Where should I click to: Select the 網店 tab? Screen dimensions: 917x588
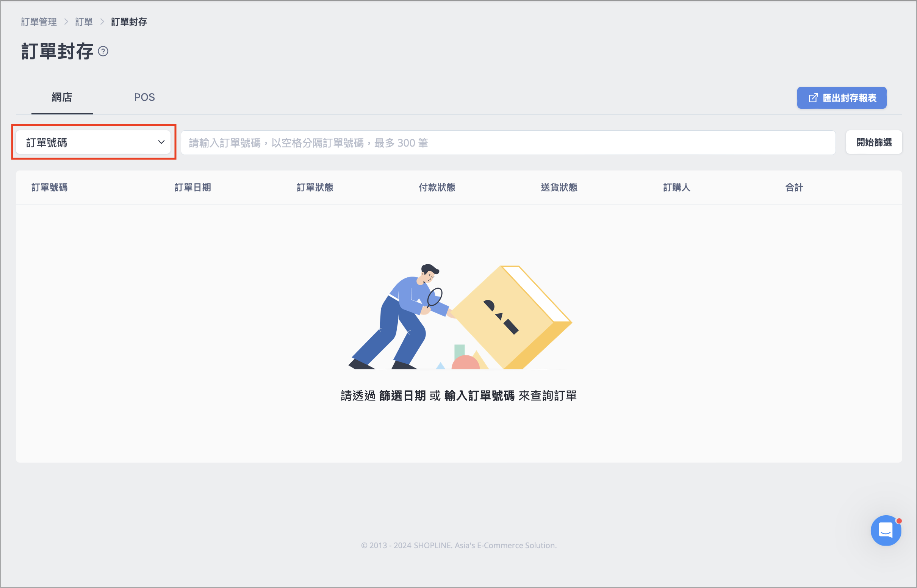pos(62,97)
